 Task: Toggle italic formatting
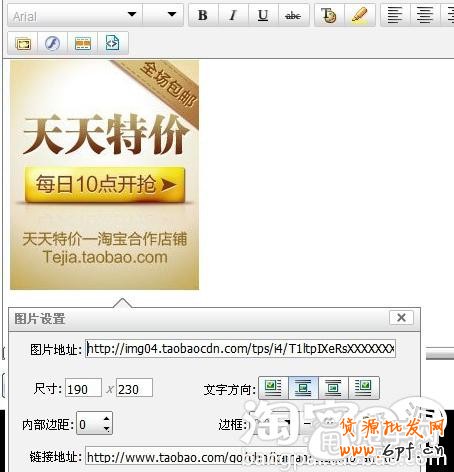[233, 15]
